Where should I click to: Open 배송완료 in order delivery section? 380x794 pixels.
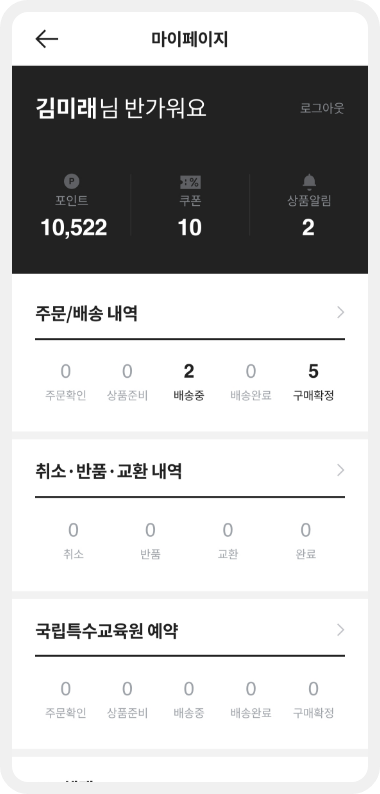pyautogui.click(x=251, y=382)
